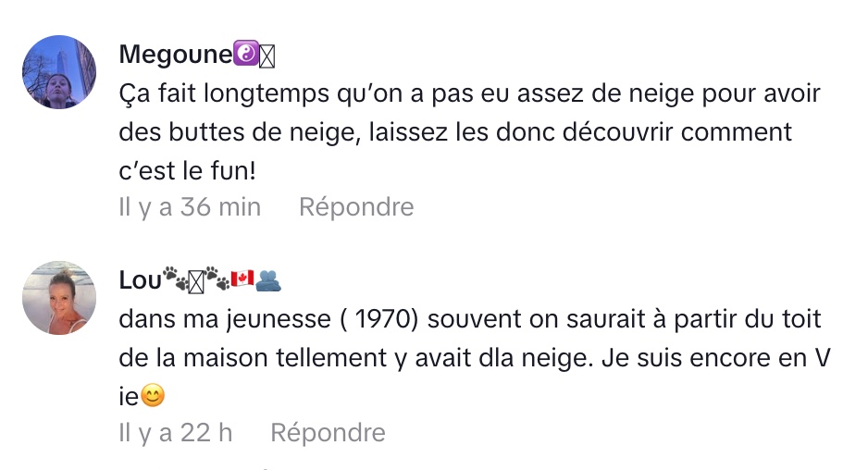Reply to Megoune's comment with Répondre
The image size is (868, 470).
point(356,206)
